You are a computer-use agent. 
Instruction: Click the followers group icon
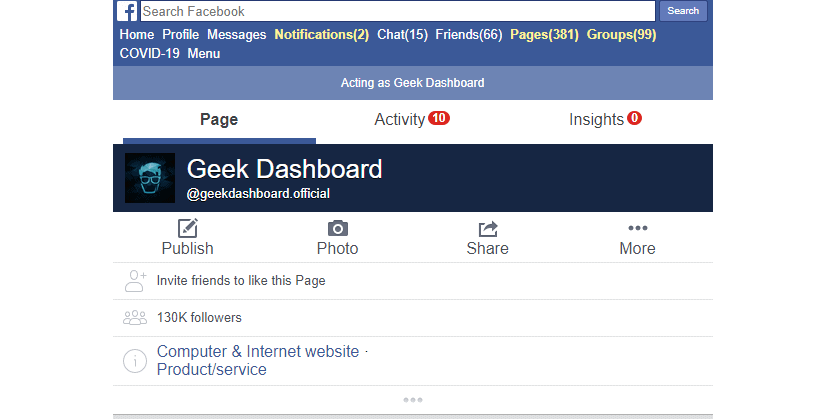(x=135, y=318)
